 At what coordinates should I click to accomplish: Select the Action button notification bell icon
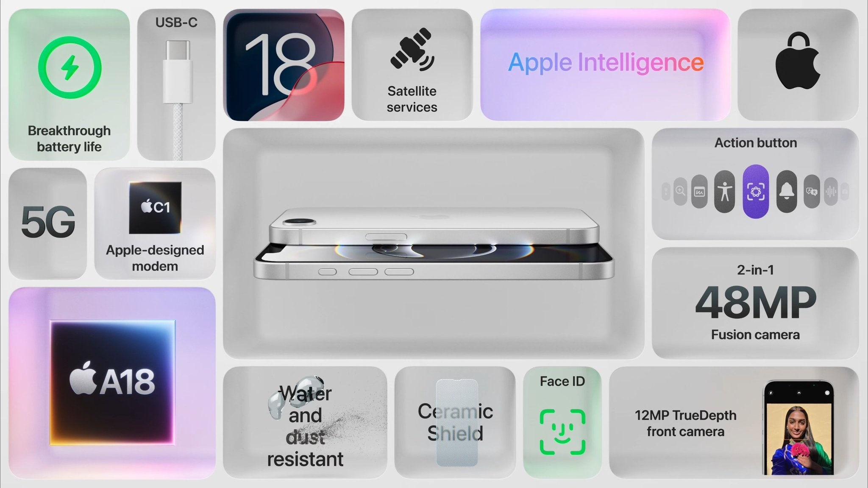pyautogui.click(x=789, y=191)
